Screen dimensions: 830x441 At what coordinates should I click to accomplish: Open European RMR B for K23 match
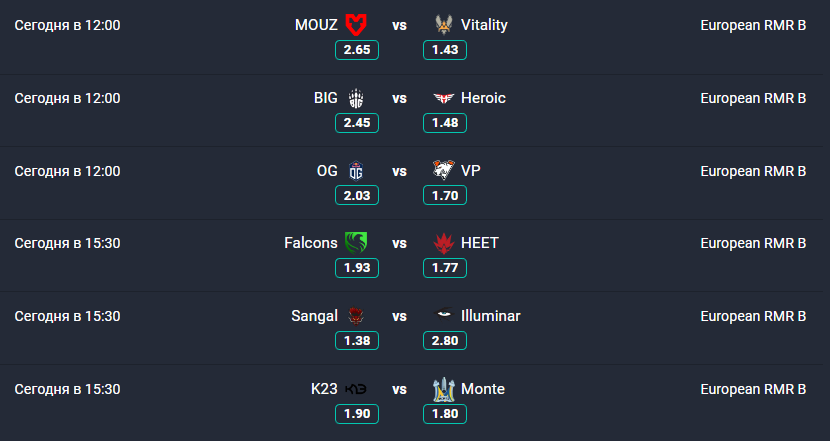[753, 389]
